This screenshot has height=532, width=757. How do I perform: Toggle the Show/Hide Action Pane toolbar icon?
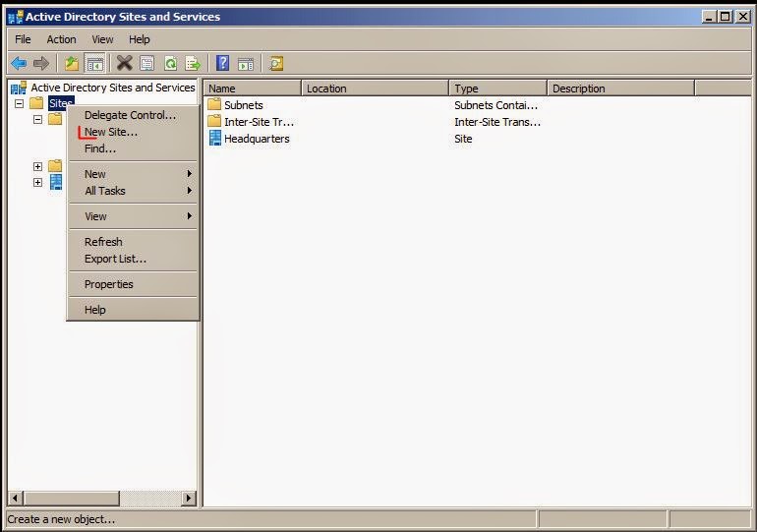click(x=246, y=63)
